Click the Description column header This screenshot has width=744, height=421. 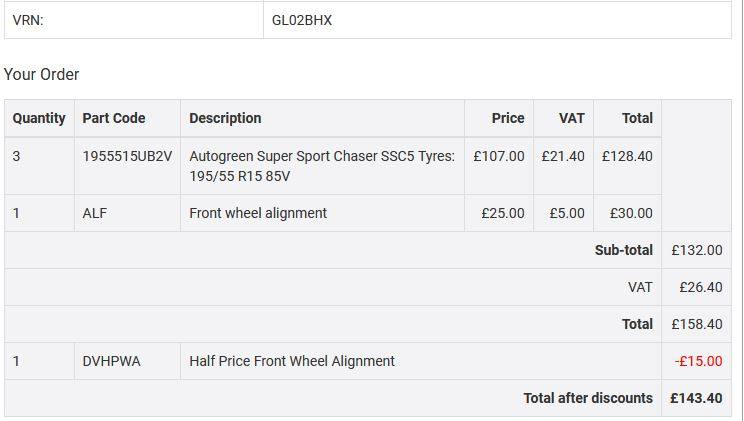225,118
